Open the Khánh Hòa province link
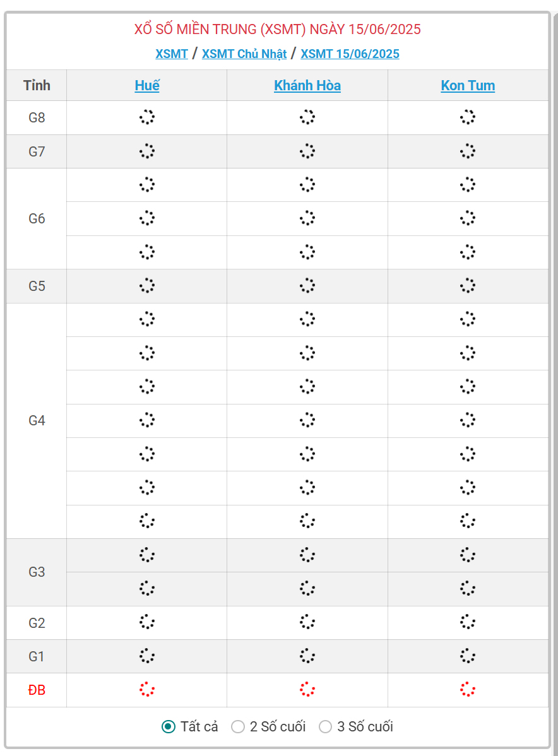The image size is (558, 756). click(x=307, y=85)
